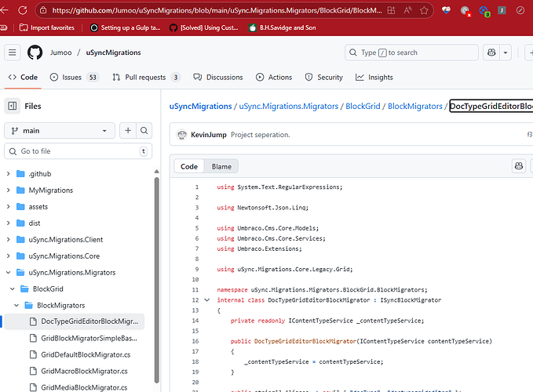
Task: Open the Jumoo owner link
Action: [x=61, y=53]
